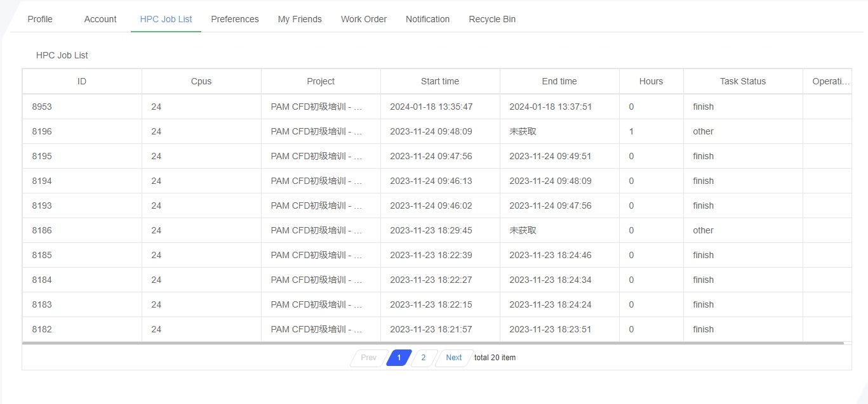Select the HPC Job List tab
The width and height of the screenshot is (868, 404).
pos(166,19)
